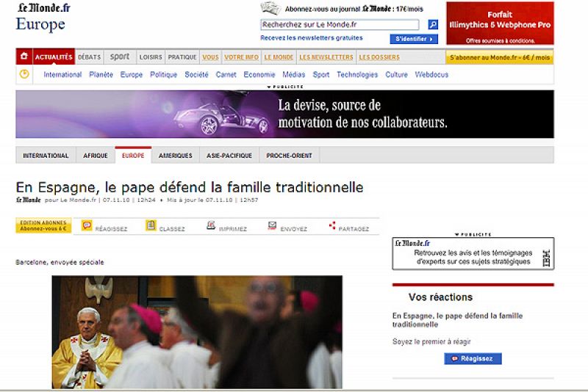Select the ASIE-PACIFIQUE region tab
The image size is (588, 392).
[x=229, y=156]
